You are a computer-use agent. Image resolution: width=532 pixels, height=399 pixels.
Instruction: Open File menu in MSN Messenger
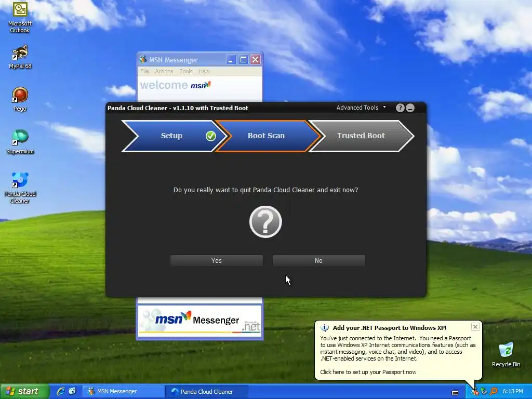coord(144,71)
